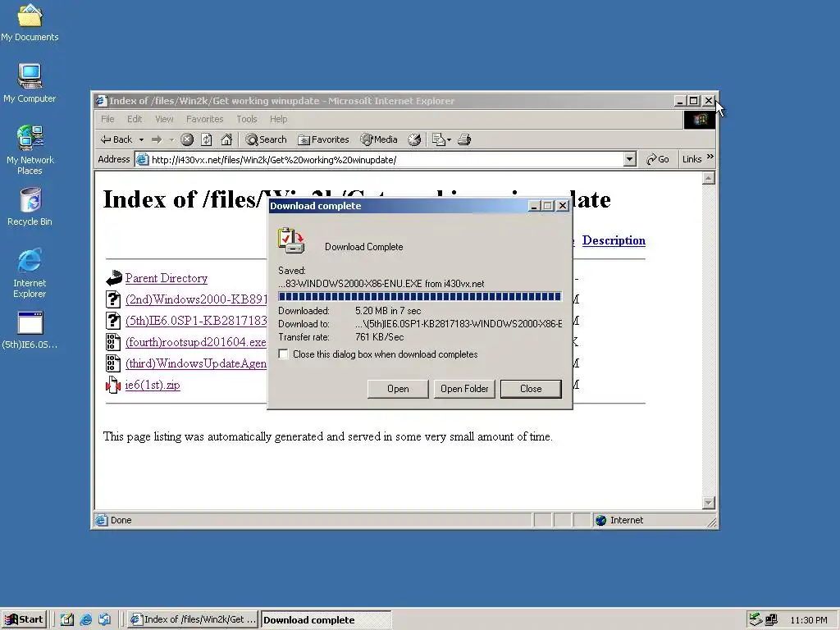The image size is (840, 630).
Task: Select Internet Explorer desktop shortcut
Action: [x=30, y=273]
